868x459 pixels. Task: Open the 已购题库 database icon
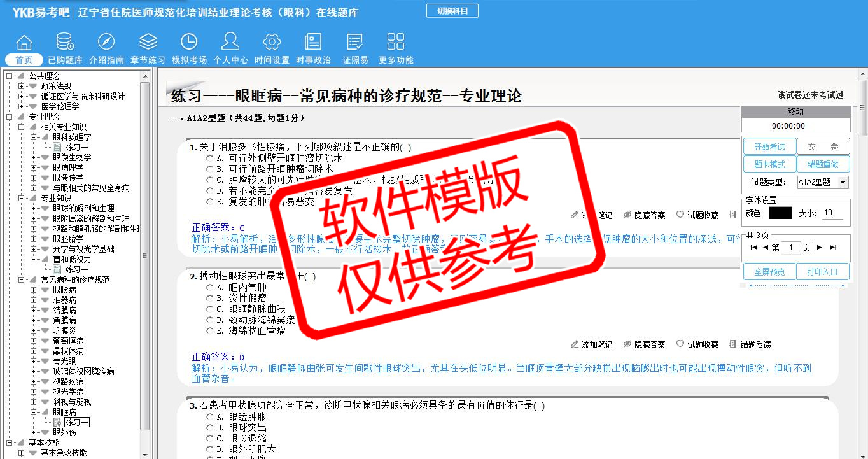point(65,42)
